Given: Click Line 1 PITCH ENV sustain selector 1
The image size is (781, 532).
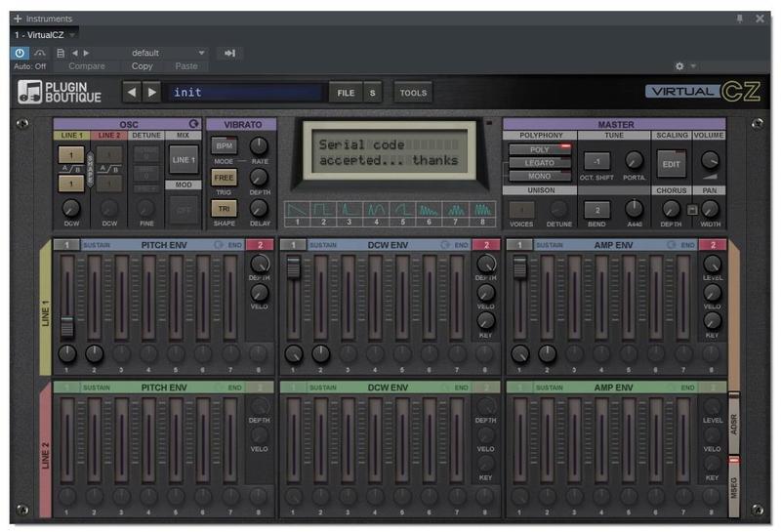Looking at the screenshot, I should [66, 245].
